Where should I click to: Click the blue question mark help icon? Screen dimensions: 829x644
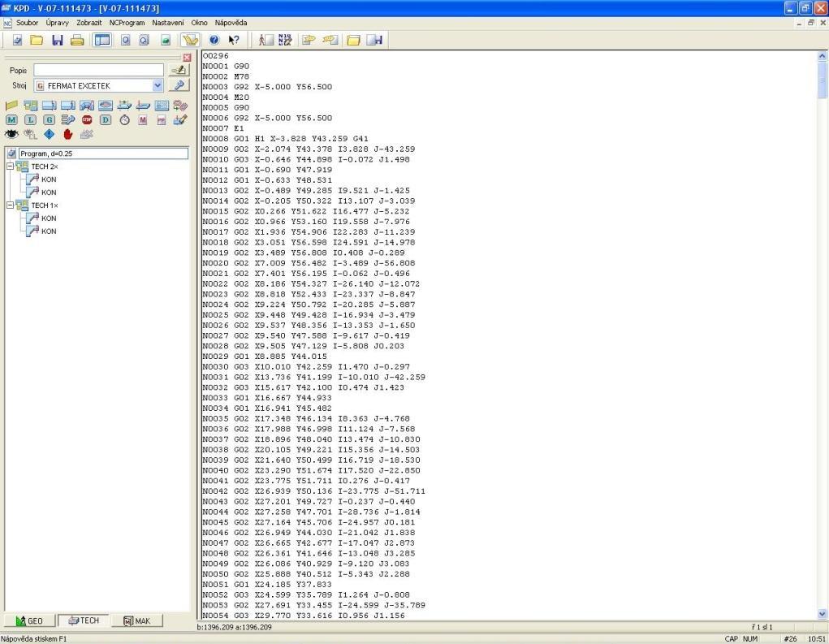pos(214,40)
